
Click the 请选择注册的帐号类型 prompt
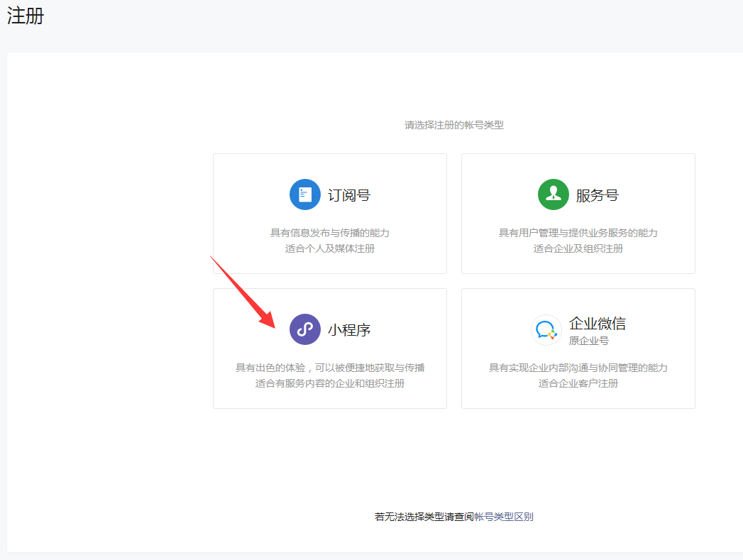453,125
